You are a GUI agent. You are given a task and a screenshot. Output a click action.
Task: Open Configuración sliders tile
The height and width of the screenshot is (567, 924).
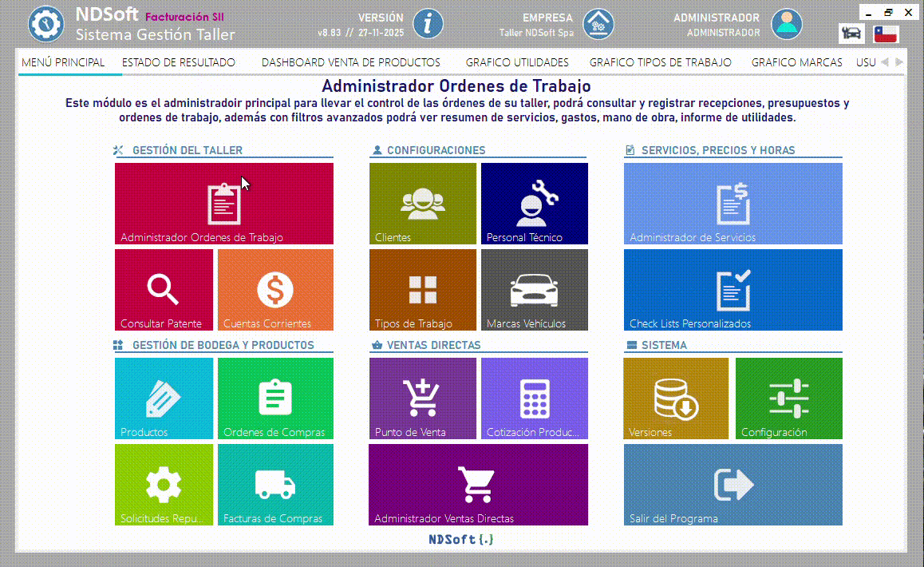click(788, 398)
